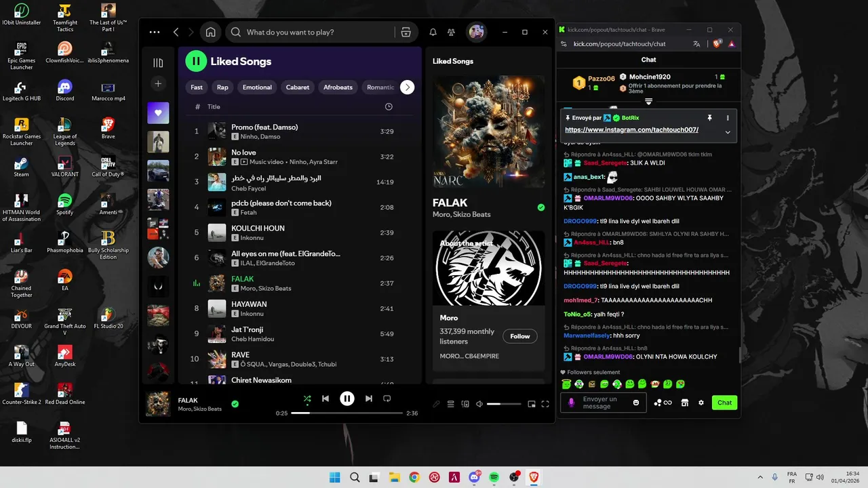Pause playback with the bottom player button

[x=347, y=399]
